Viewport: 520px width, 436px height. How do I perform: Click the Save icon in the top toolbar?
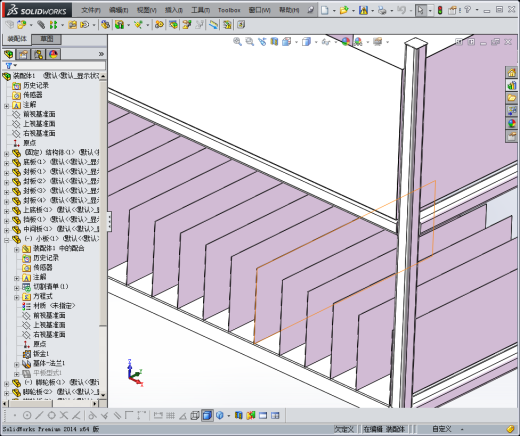coord(363,10)
